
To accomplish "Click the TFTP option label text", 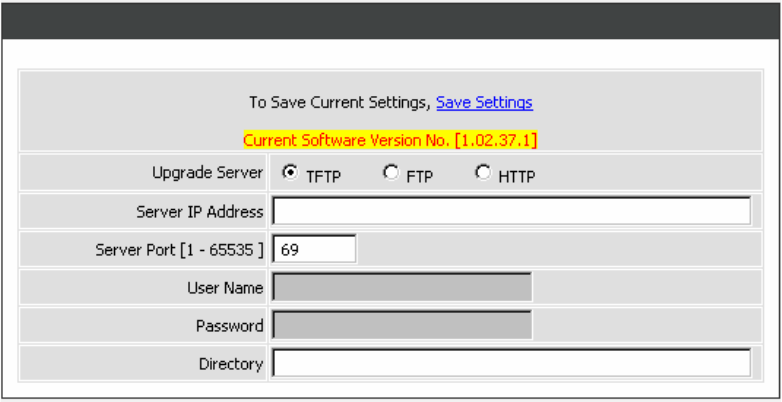I will point(323,176).
